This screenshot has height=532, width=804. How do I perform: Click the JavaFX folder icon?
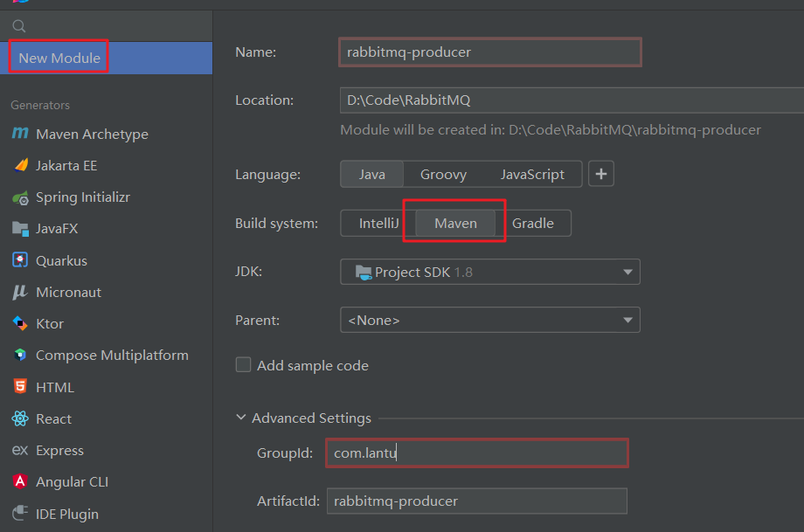click(20, 229)
